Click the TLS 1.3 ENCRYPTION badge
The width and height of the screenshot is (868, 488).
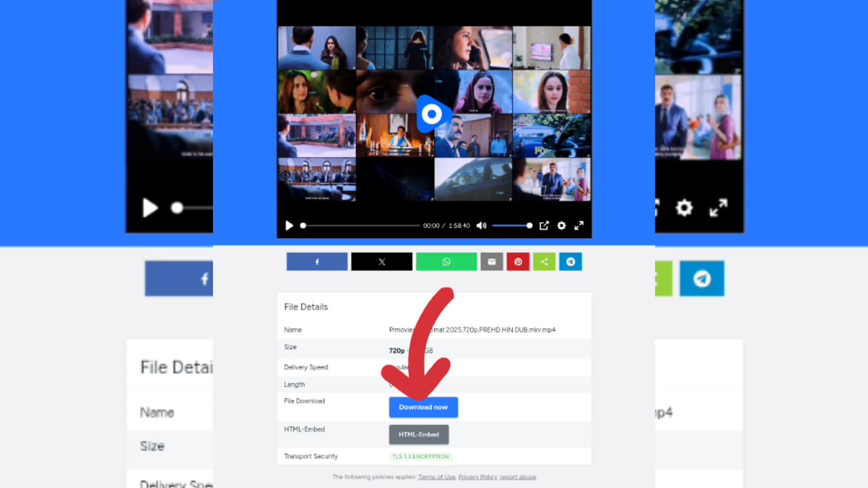[x=421, y=457]
